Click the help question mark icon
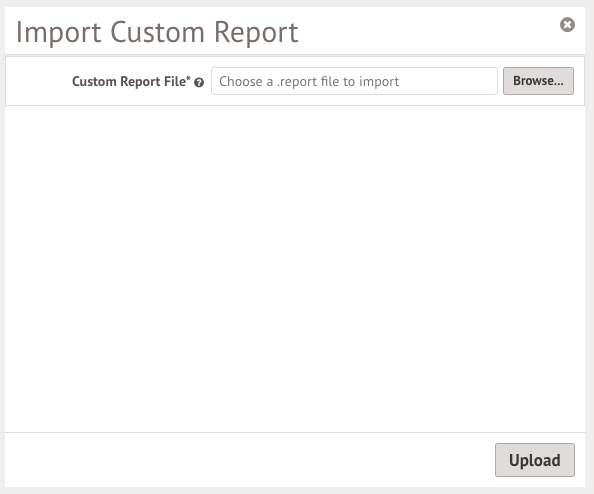594x494 pixels. tap(199, 83)
